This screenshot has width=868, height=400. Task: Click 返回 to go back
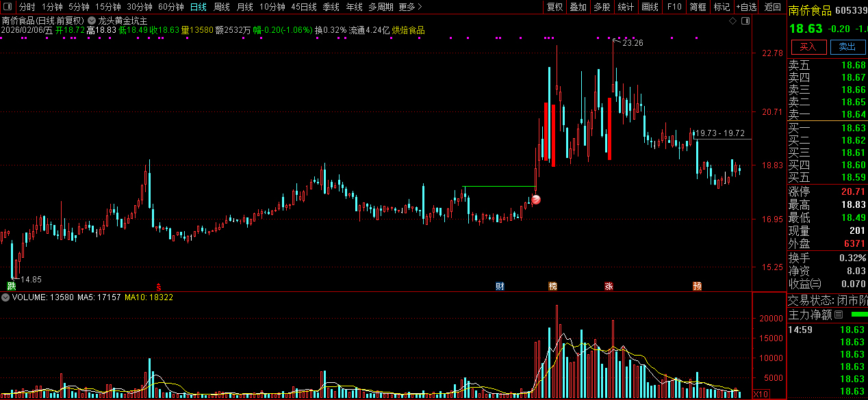coord(772,7)
